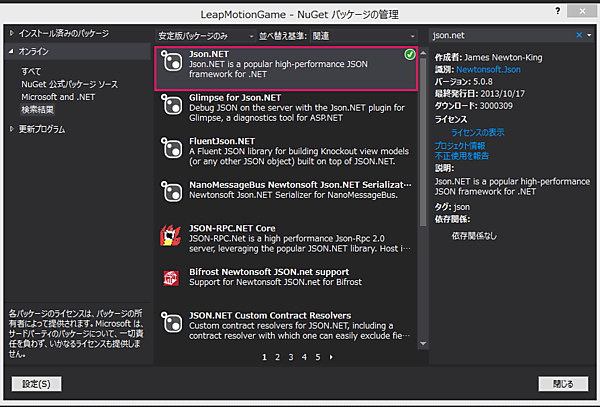Screen dimensions: 600x407
Task: Click the 設定(S) button
Action: pyautogui.click(x=36, y=383)
